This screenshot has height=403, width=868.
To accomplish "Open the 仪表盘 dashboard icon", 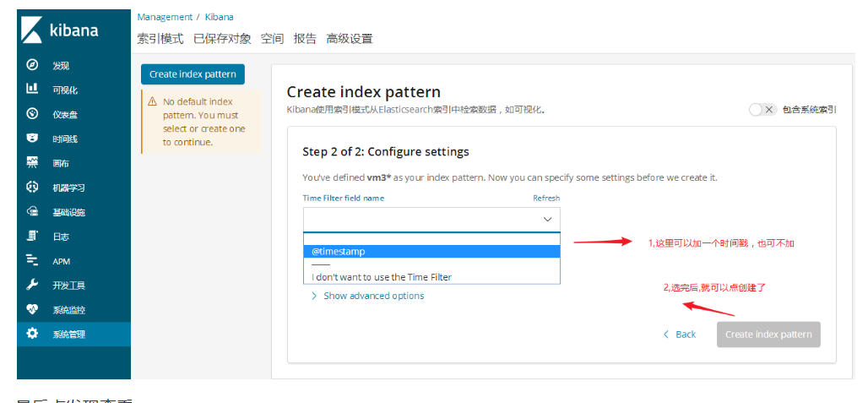I will 32,114.
